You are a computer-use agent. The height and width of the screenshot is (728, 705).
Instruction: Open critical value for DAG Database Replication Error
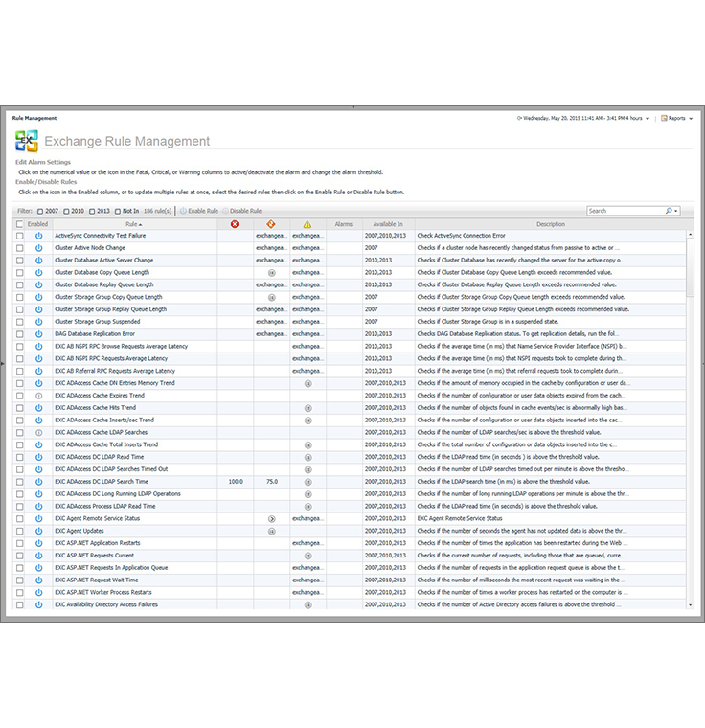(270, 334)
